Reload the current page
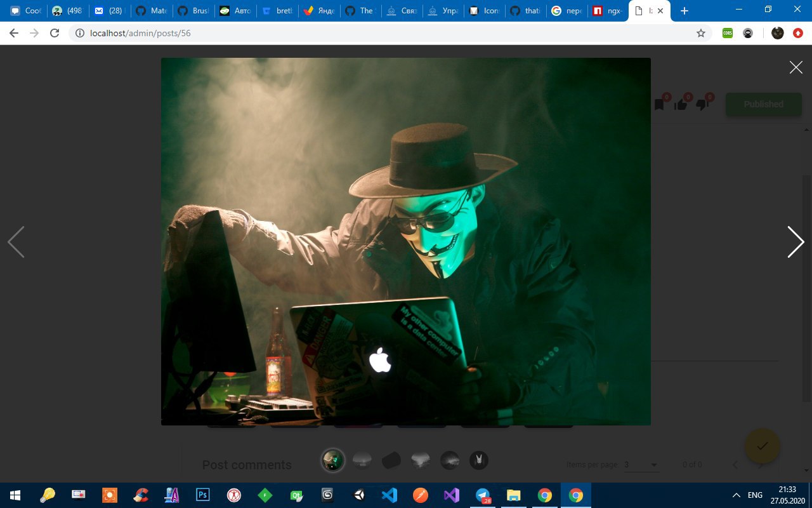The height and width of the screenshot is (508, 812). point(55,33)
